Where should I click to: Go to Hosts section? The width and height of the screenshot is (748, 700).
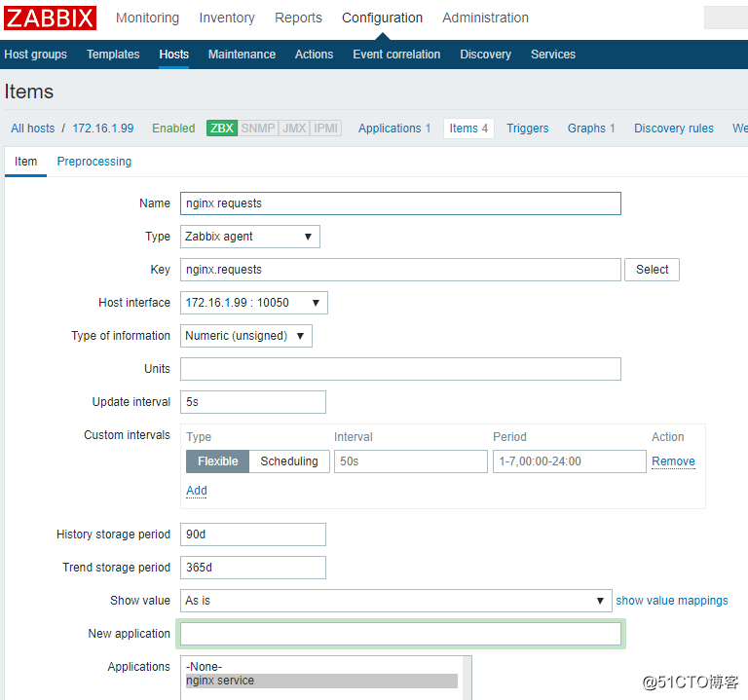[x=174, y=55]
